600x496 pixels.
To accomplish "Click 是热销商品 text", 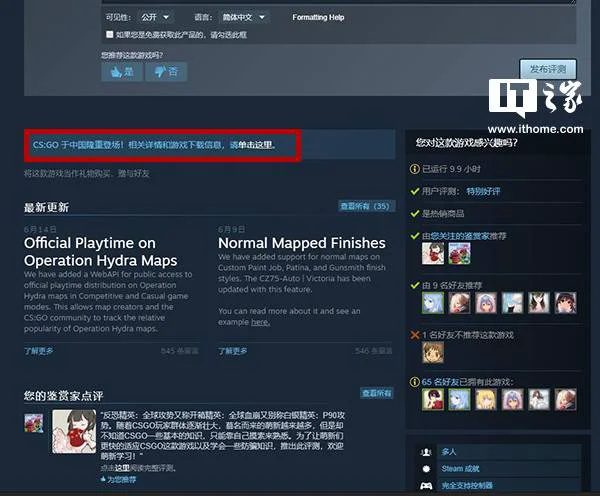I will (443, 214).
